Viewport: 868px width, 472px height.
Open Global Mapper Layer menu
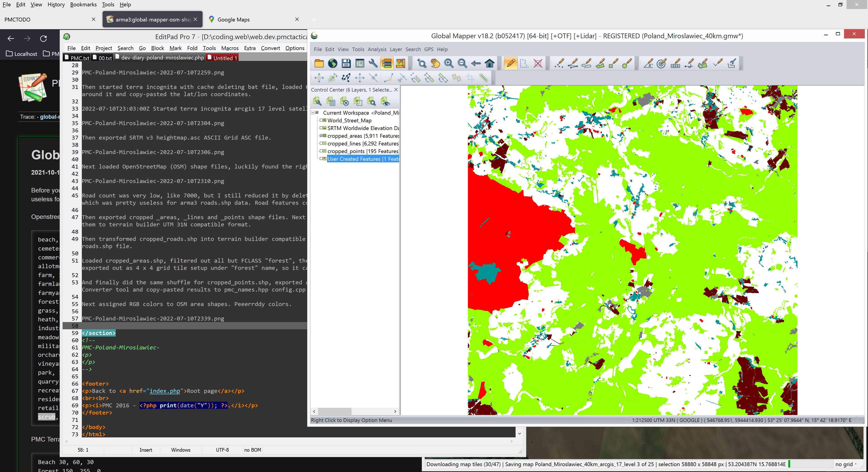click(x=396, y=49)
